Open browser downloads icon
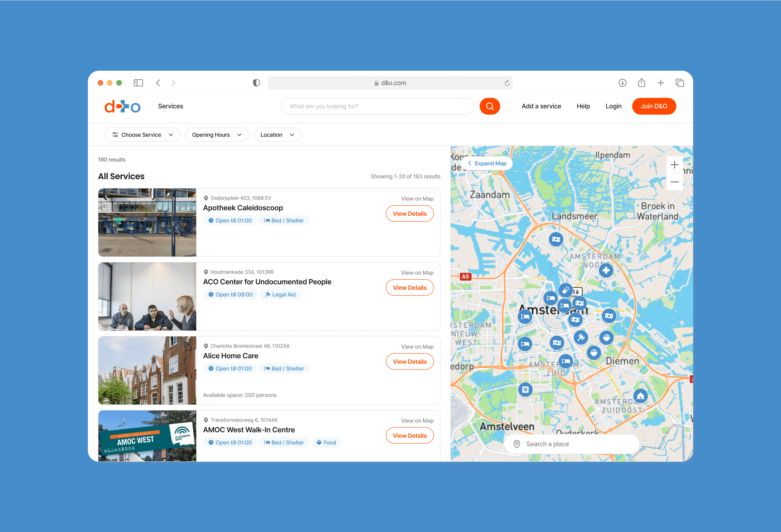This screenshot has width=781, height=532. pyautogui.click(x=622, y=83)
